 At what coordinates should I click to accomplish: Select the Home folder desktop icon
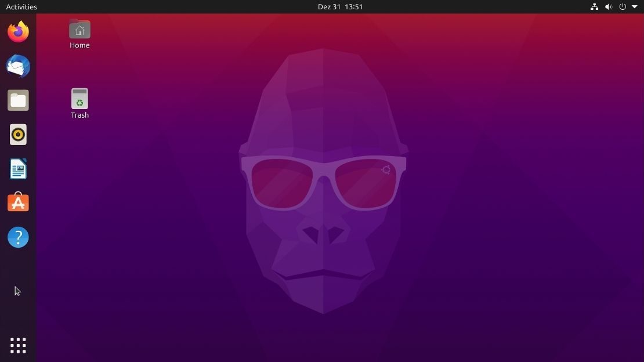[79, 29]
